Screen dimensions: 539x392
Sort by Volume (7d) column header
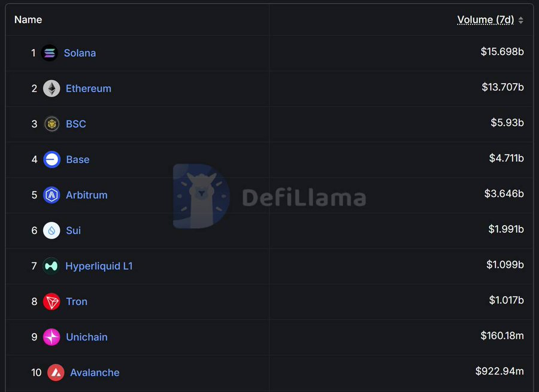[x=485, y=20]
